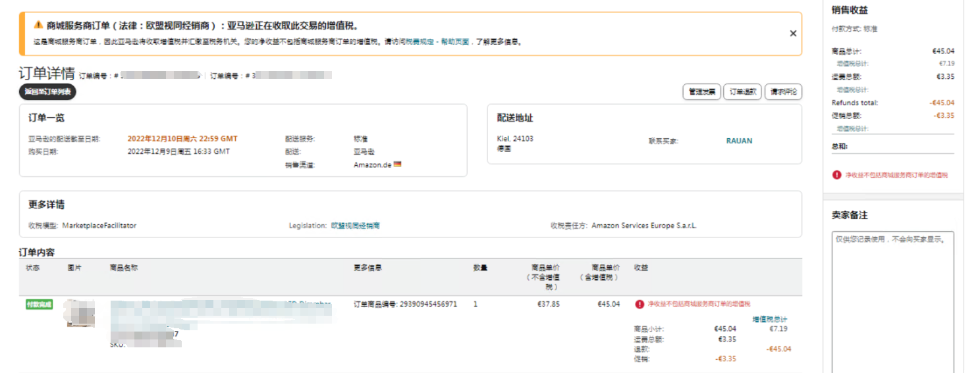
Task: Click the blue 增值税总计 header in the order row
Action: (769, 319)
